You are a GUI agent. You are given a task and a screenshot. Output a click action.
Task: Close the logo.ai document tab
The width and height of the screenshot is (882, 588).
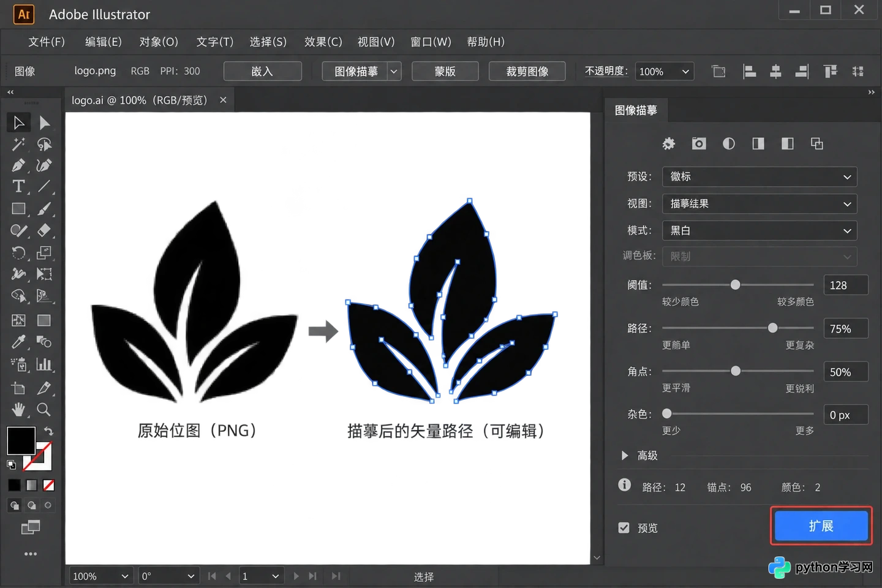(x=224, y=100)
